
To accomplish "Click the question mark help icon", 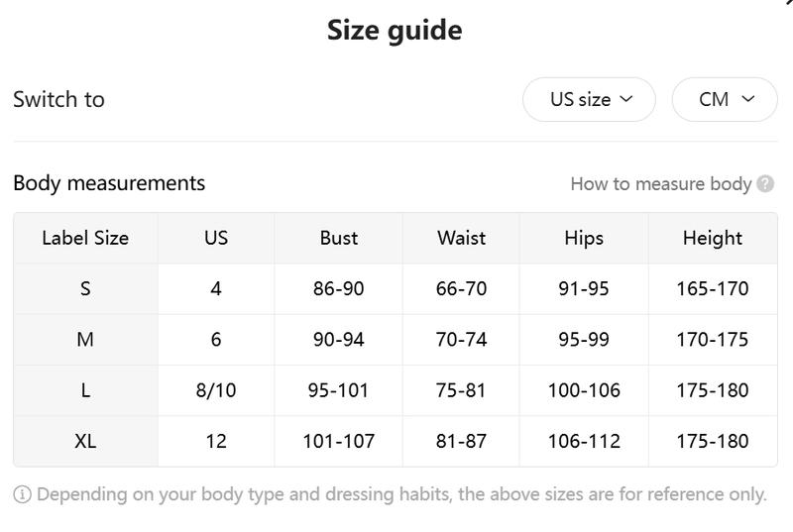I will 765,183.
